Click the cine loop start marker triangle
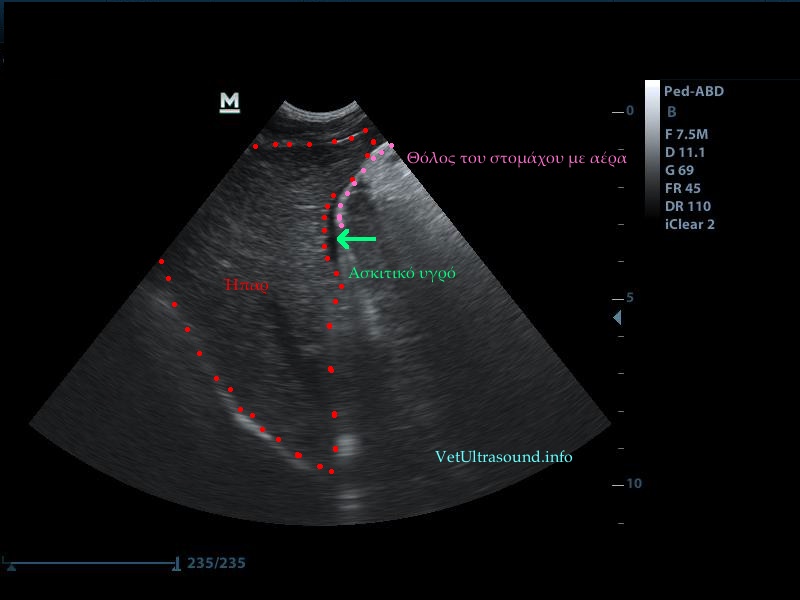This screenshot has width=800, height=600. 11,567
